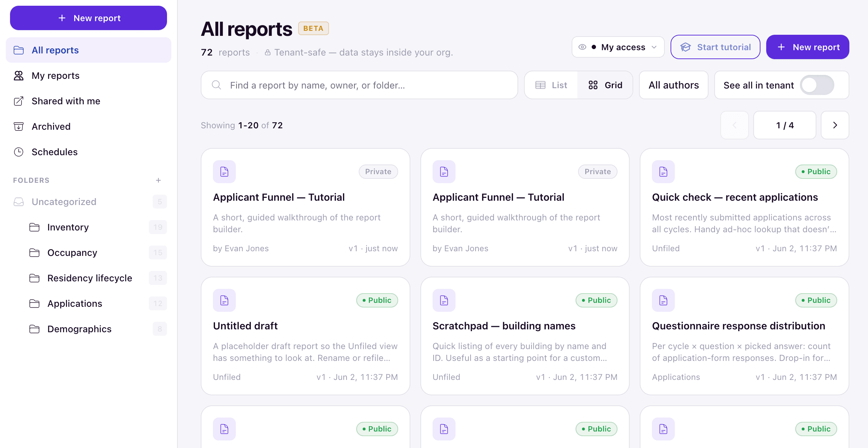The height and width of the screenshot is (448, 868).
Task: Click the Start tutorial button
Action: coord(715,47)
